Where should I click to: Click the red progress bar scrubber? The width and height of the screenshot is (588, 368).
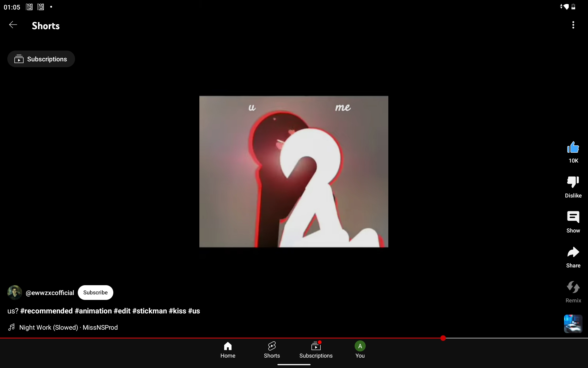pyautogui.click(x=443, y=338)
